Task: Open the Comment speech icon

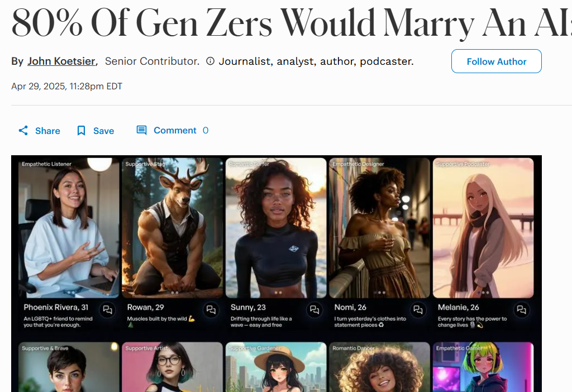Action: pos(141,130)
